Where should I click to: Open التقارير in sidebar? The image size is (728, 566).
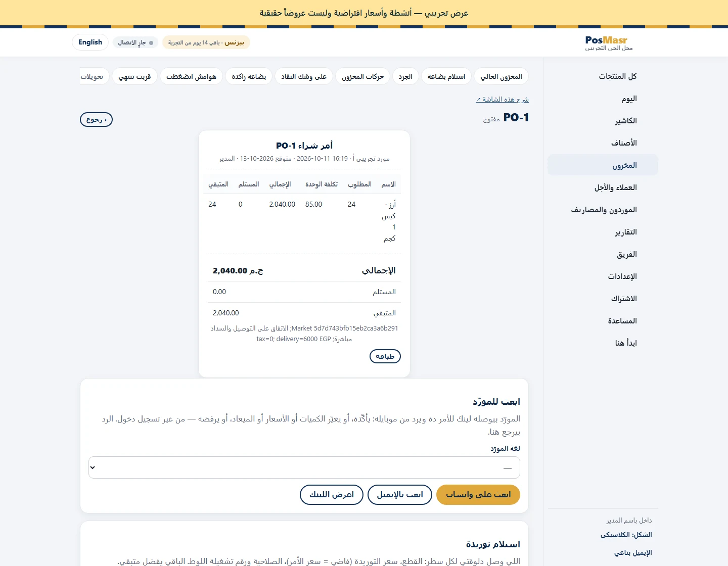click(x=603, y=232)
